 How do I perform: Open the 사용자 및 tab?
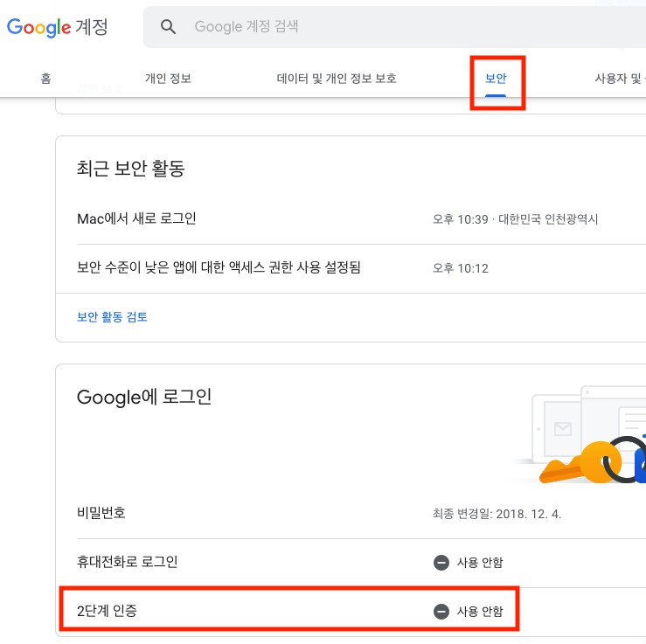tap(620, 79)
